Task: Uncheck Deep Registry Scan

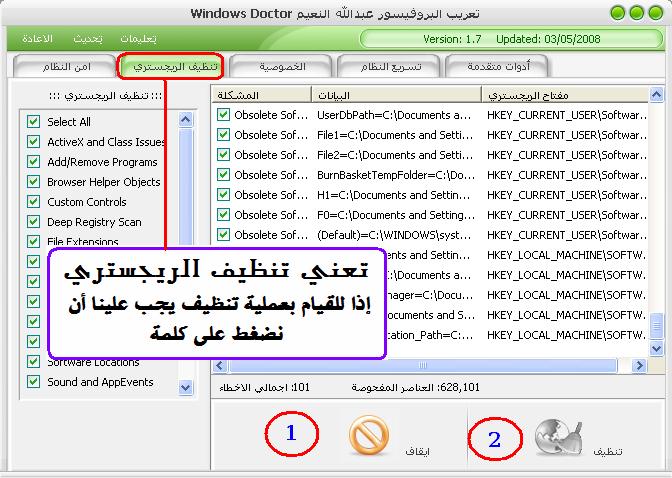Action: [x=33, y=222]
